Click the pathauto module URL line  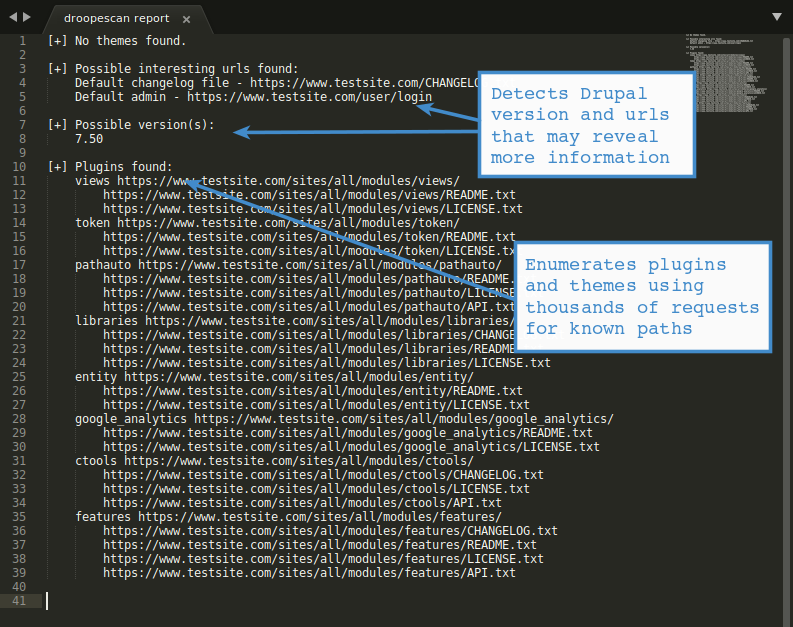pos(288,265)
